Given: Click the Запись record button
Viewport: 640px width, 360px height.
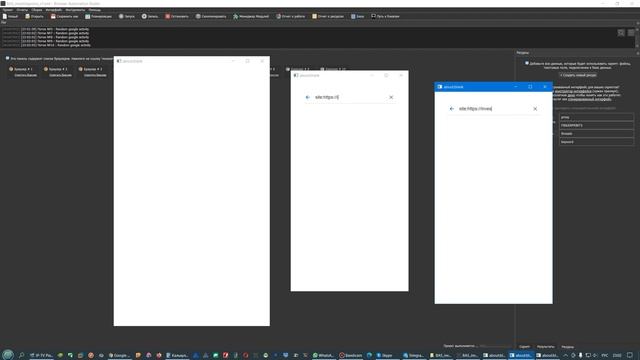Looking at the screenshot, I should pos(150,16).
